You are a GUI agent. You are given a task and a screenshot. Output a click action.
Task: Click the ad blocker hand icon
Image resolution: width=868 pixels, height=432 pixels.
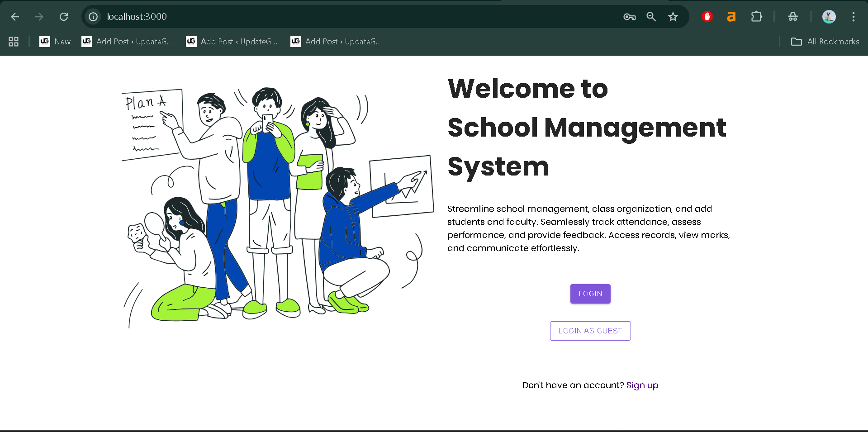tap(707, 16)
